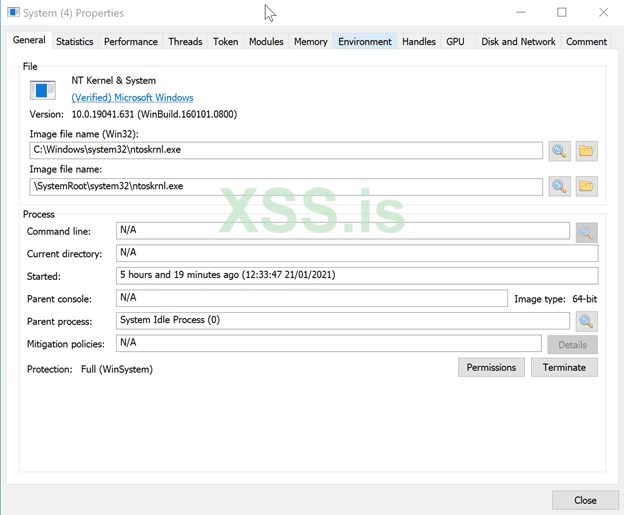Inspect the Win32 image file with magnifier icon

559,151
